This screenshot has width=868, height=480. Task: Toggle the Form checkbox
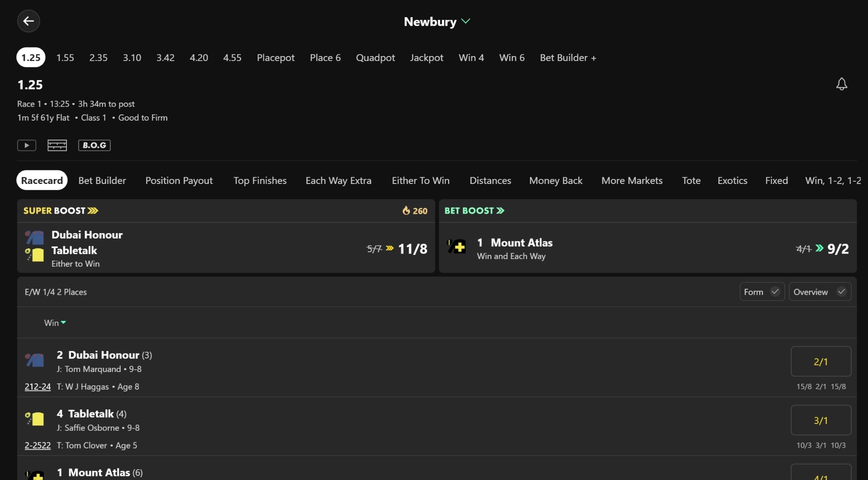coord(762,292)
